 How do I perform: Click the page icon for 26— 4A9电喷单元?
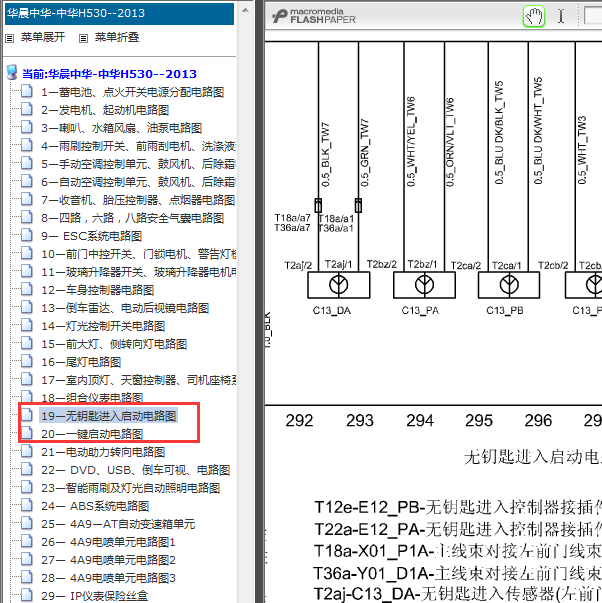(27, 541)
